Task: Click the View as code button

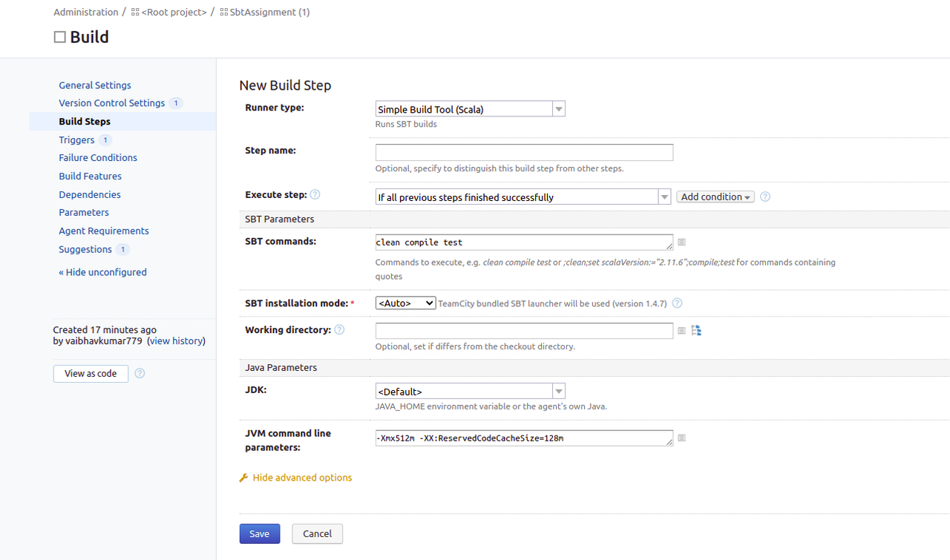Action: coord(91,373)
